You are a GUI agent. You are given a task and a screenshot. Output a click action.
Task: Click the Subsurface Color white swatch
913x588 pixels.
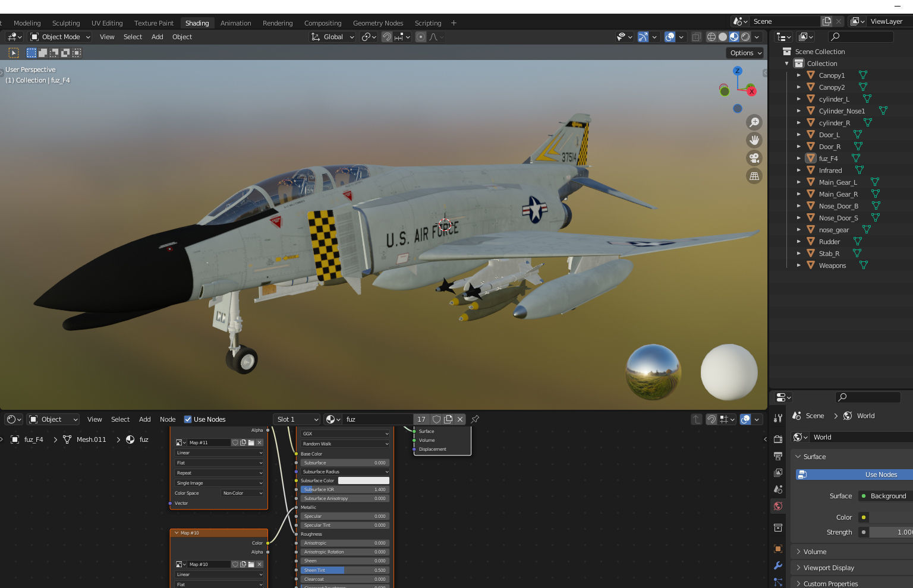click(x=364, y=480)
